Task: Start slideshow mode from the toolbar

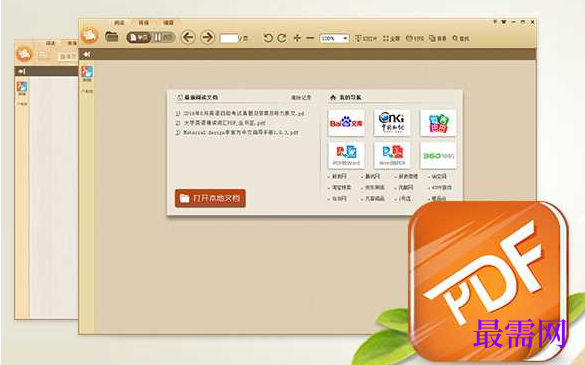Action: tap(365, 38)
